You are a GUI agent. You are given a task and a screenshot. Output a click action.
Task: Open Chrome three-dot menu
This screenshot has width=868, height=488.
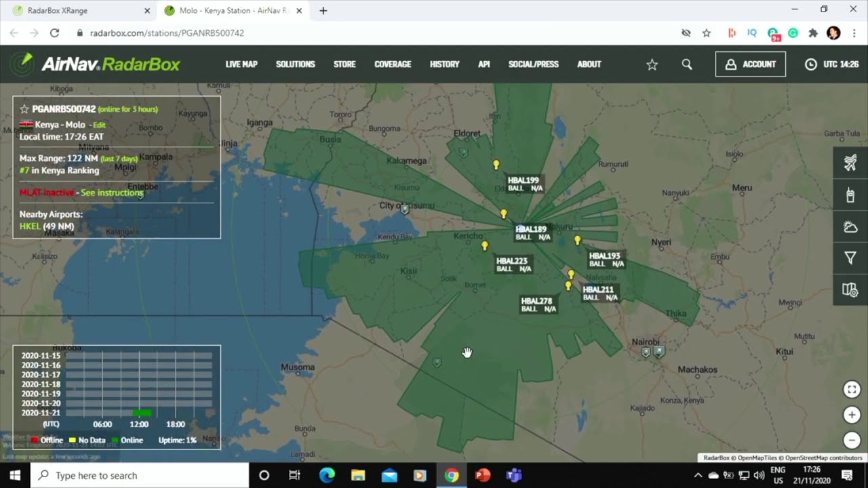tap(854, 33)
